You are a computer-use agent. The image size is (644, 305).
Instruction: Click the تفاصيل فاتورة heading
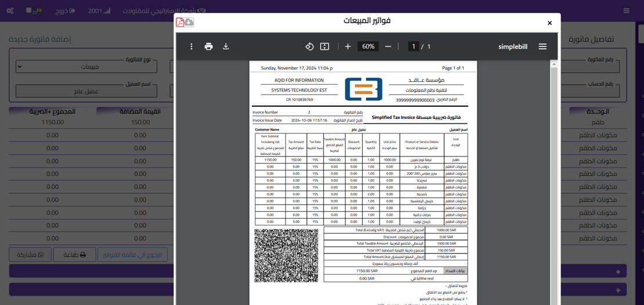coord(591,39)
